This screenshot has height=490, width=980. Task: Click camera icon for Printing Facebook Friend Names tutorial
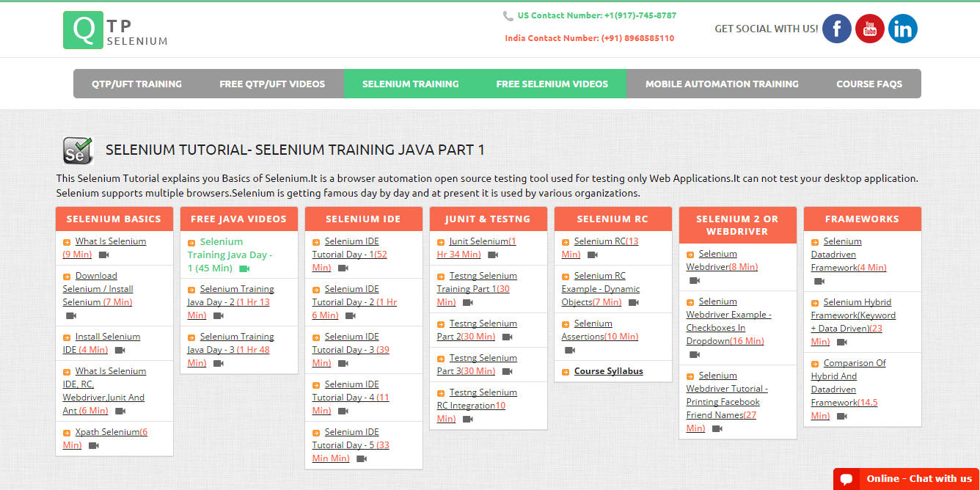717,428
